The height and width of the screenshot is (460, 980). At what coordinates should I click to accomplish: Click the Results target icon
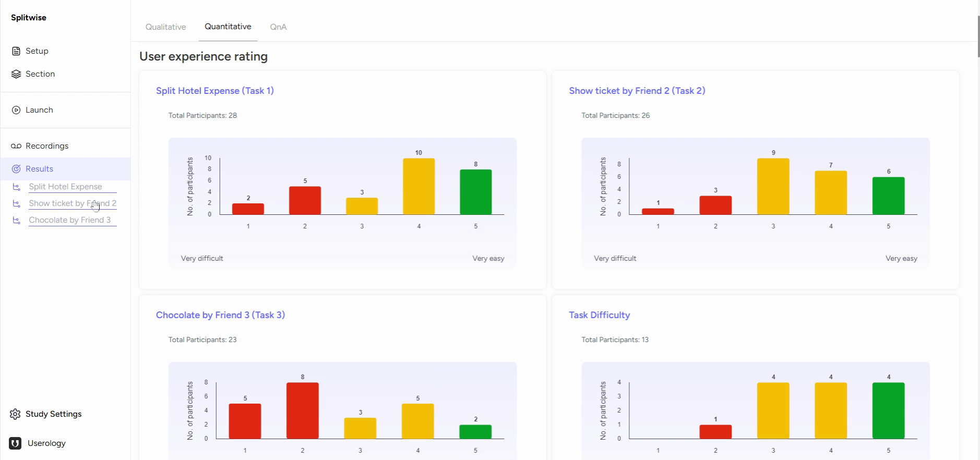pos(16,169)
